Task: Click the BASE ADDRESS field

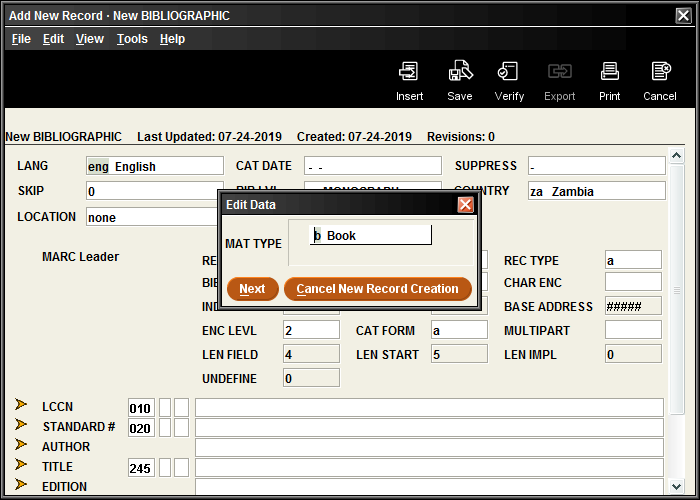Action: point(633,306)
